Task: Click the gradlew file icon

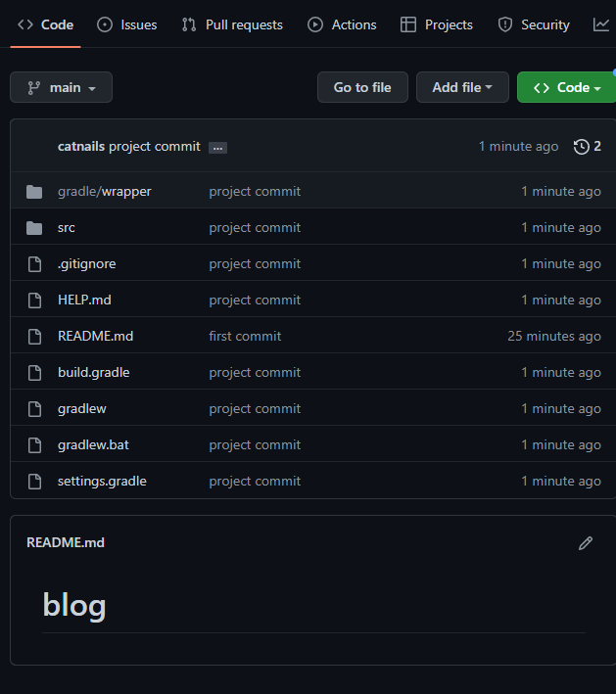Action: pyautogui.click(x=34, y=409)
